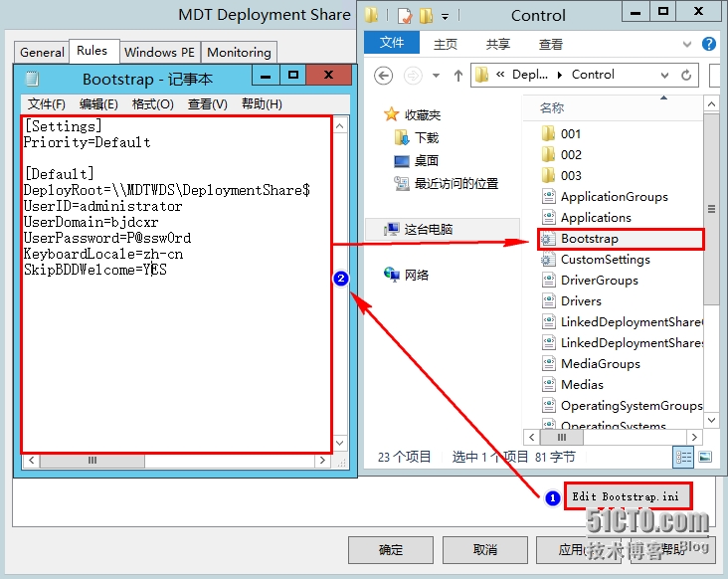Click the Explorer horizontal scrollbar thumb
Viewport: 728px width, 579px height.
click(x=561, y=437)
